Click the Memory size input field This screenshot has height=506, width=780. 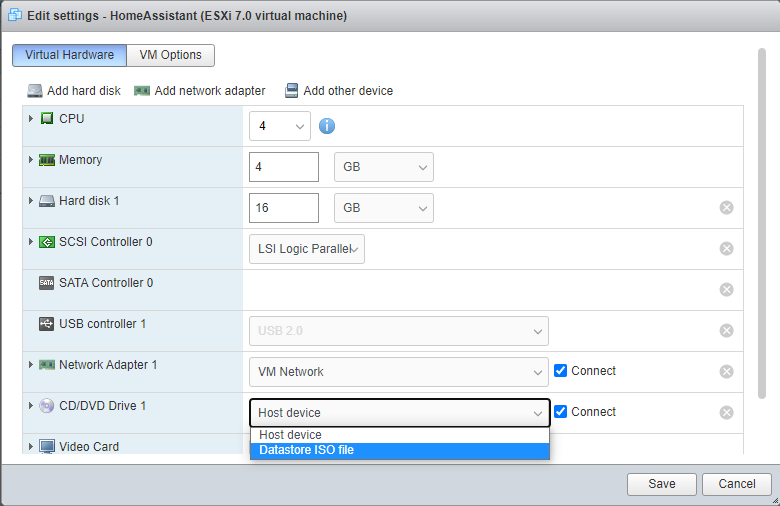[x=283, y=167]
